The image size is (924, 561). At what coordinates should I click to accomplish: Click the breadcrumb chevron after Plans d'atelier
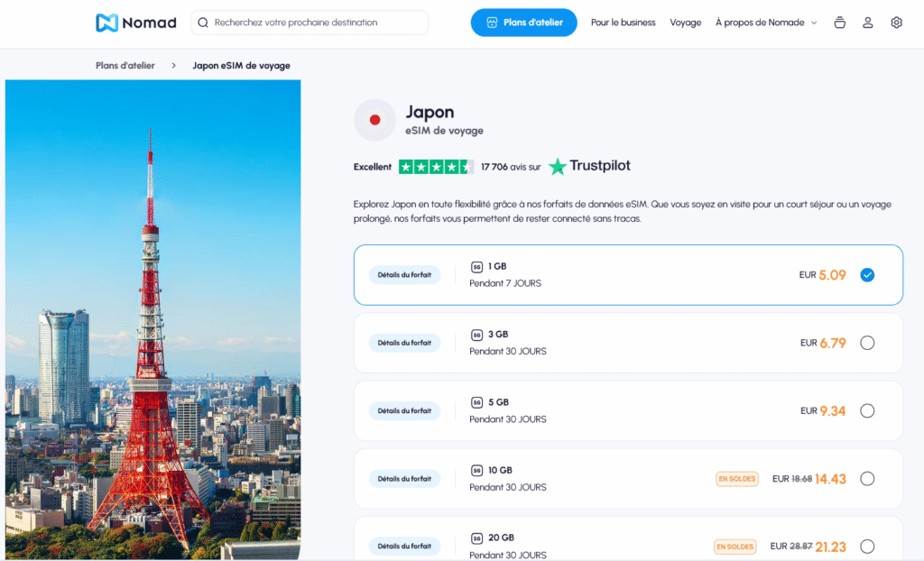[174, 65]
